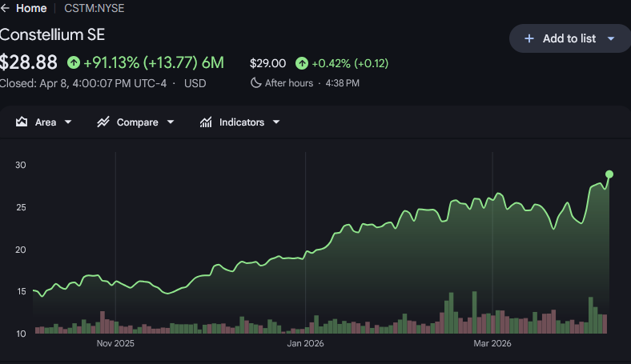Open the Compare menu
631x364 pixels.
click(x=135, y=122)
